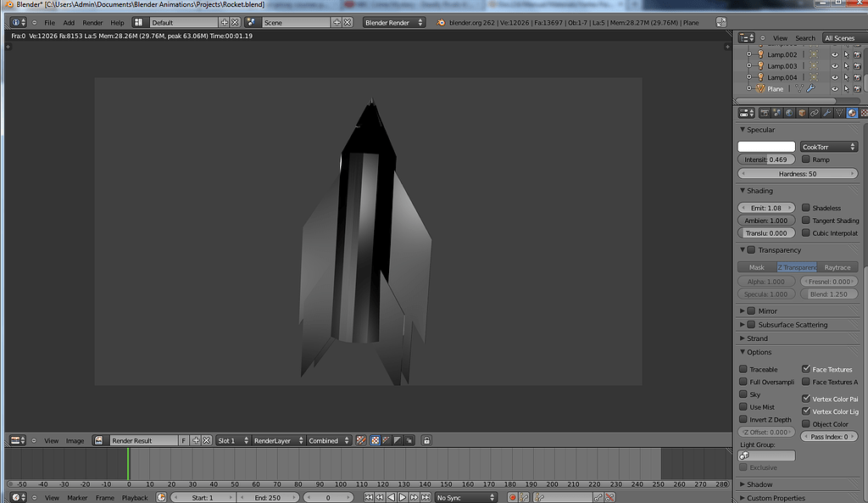Open the RenderLayer dropdown

pyautogui.click(x=278, y=440)
